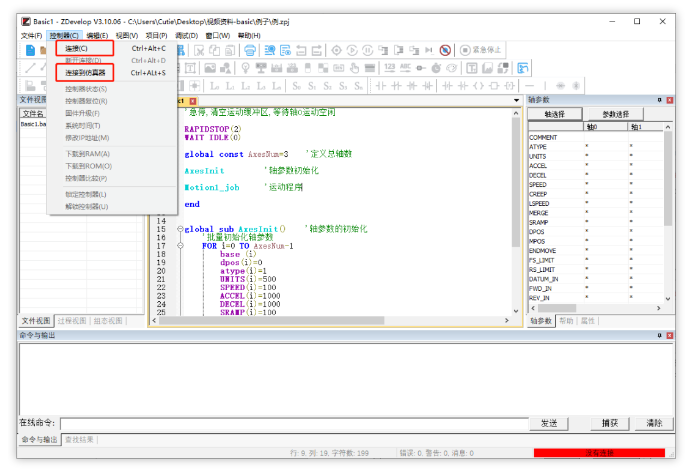Screen dimensions: 690x470
Task: Click the 轴选择 button
Action: pos(554,114)
